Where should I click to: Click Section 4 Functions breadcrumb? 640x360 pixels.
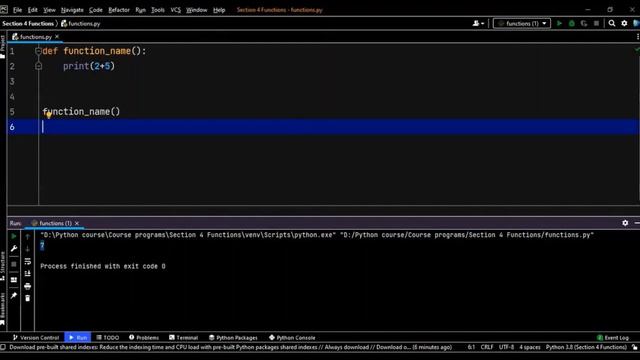pos(28,24)
